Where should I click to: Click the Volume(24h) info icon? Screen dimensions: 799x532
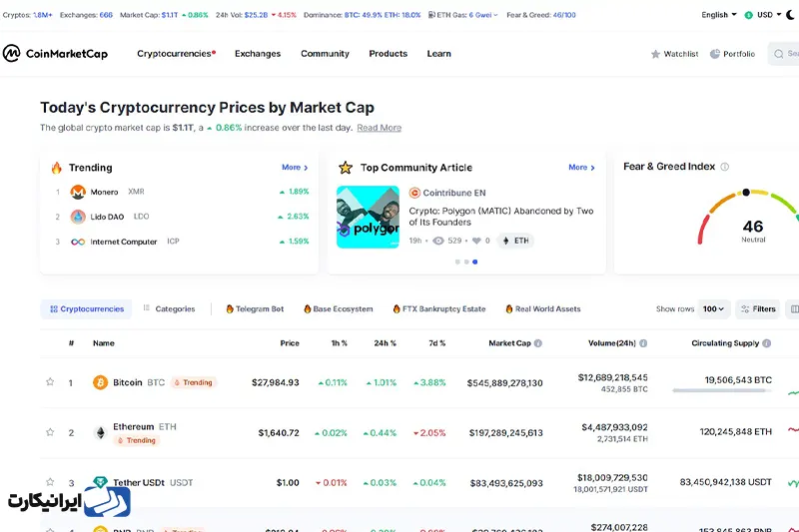click(x=643, y=343)
